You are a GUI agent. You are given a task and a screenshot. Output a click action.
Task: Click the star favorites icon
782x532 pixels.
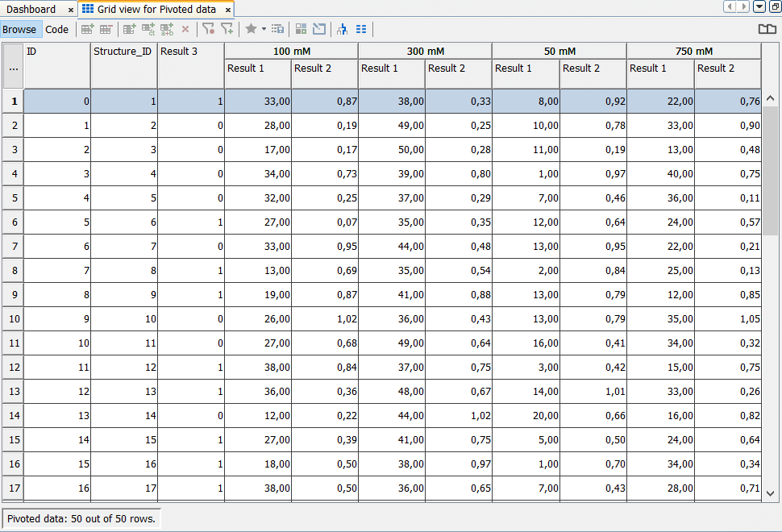[251, 29]
